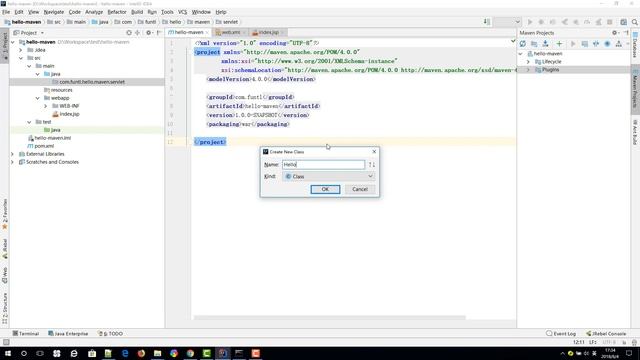Select index.jsp in Project tree
The image size is (640, 360).
[69, 114]
